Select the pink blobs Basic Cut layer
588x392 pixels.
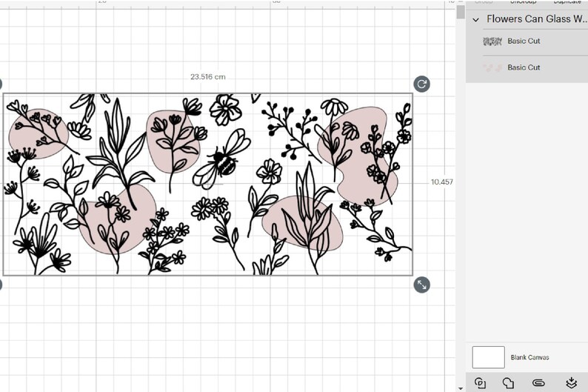pos(527,67)
